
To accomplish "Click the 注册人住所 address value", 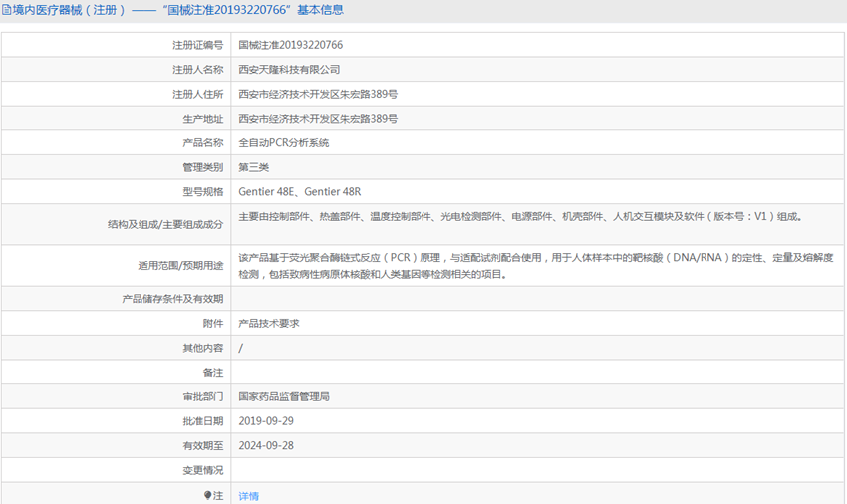I will point(318,94).
